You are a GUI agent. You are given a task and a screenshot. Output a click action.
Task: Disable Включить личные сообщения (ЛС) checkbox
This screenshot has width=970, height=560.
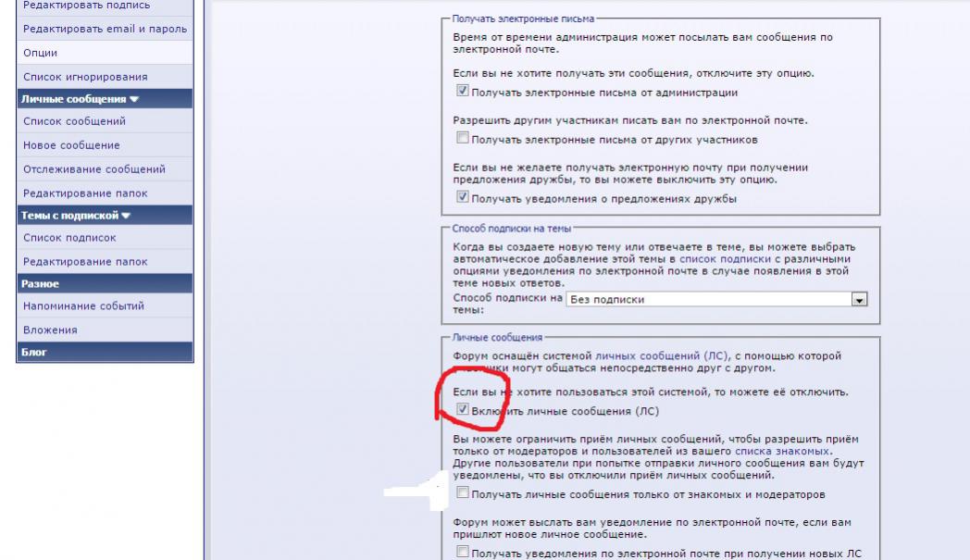463,409
